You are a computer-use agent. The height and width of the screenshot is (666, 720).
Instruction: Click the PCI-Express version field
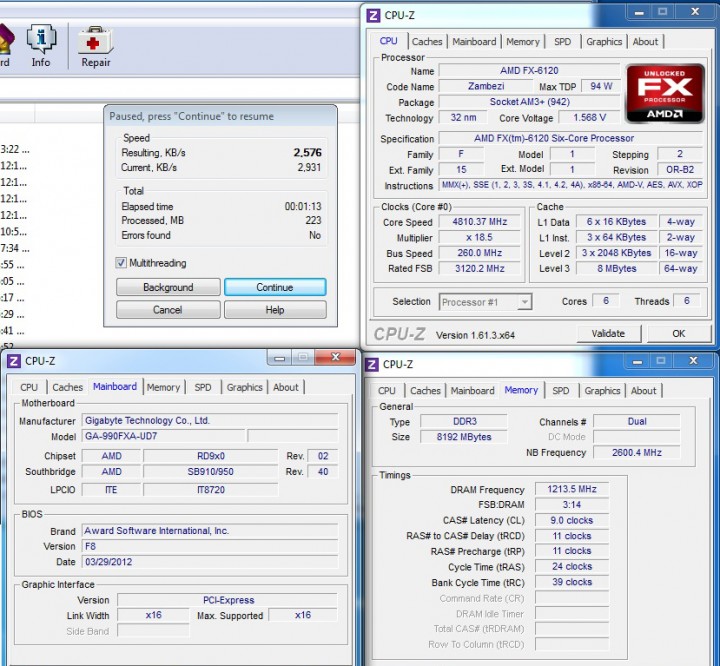click(228, 600)
